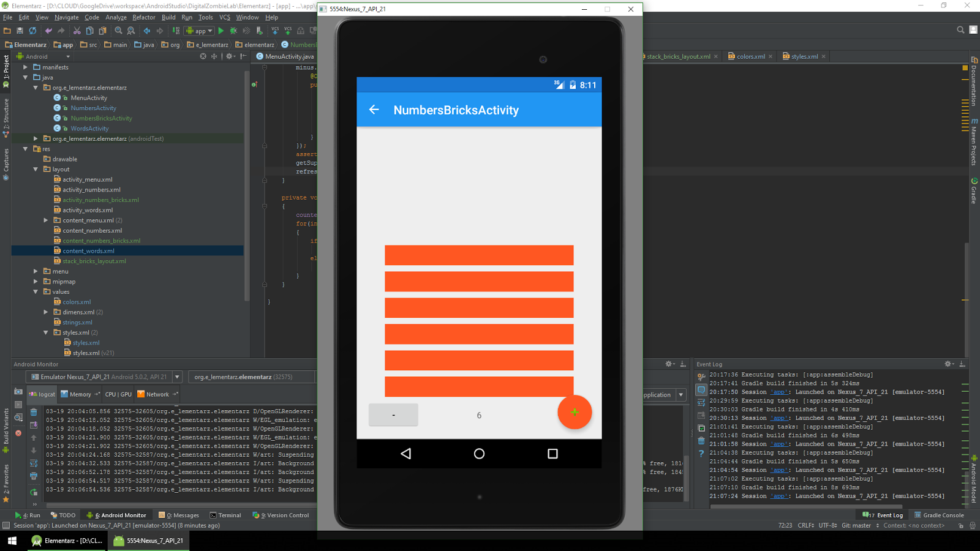
Task: Toggle tool window buttons at bottom-left corner
Action: click(6, 525)
